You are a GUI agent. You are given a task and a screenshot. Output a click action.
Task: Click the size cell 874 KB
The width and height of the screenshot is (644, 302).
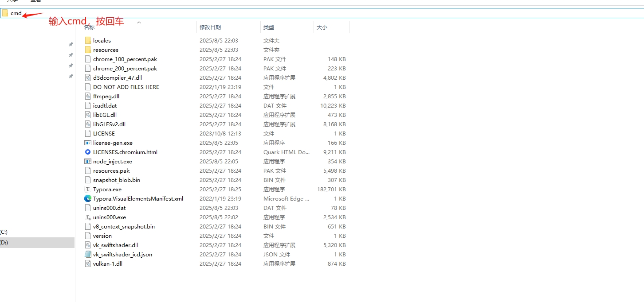pyautogui.click(x=337, y=264)
